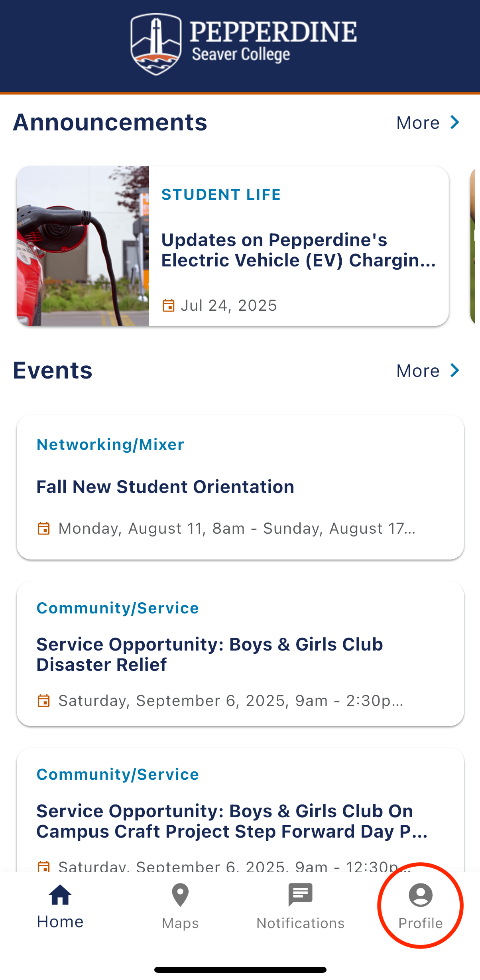480x980 pixels.
Task: Open the Home tab icon
Action: (60, 895)
